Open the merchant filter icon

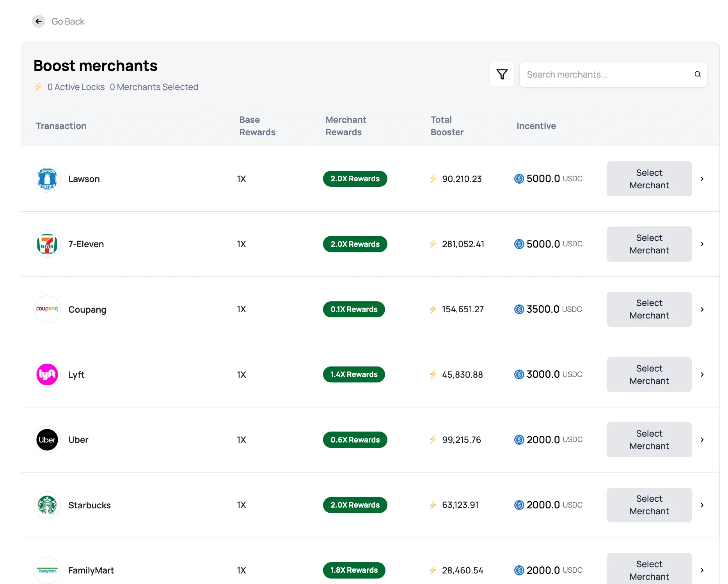click(502, 74)
